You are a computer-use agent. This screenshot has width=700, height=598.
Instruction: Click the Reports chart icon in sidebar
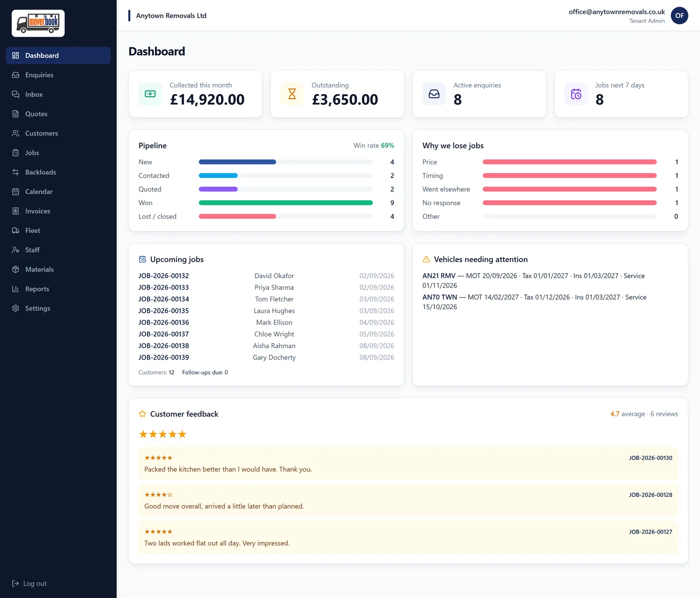click(16, 289)
